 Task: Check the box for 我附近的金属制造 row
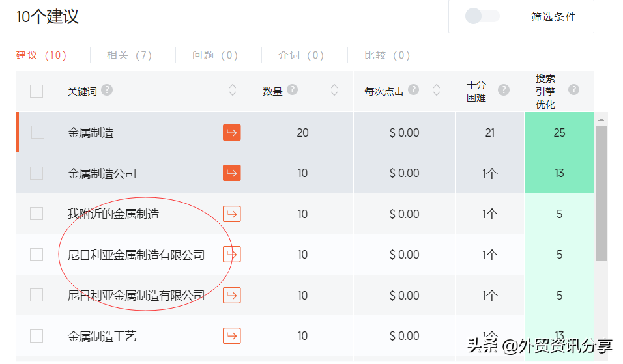pos(36,214)
